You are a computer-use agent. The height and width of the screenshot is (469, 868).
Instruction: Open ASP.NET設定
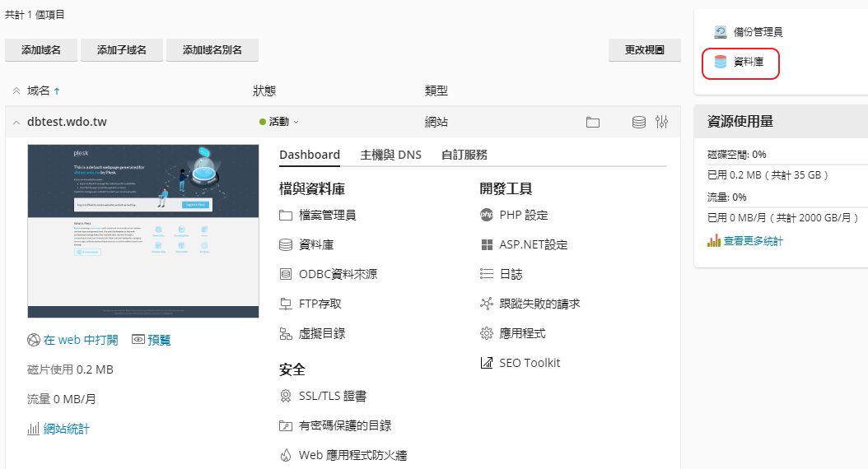point(533,244)
